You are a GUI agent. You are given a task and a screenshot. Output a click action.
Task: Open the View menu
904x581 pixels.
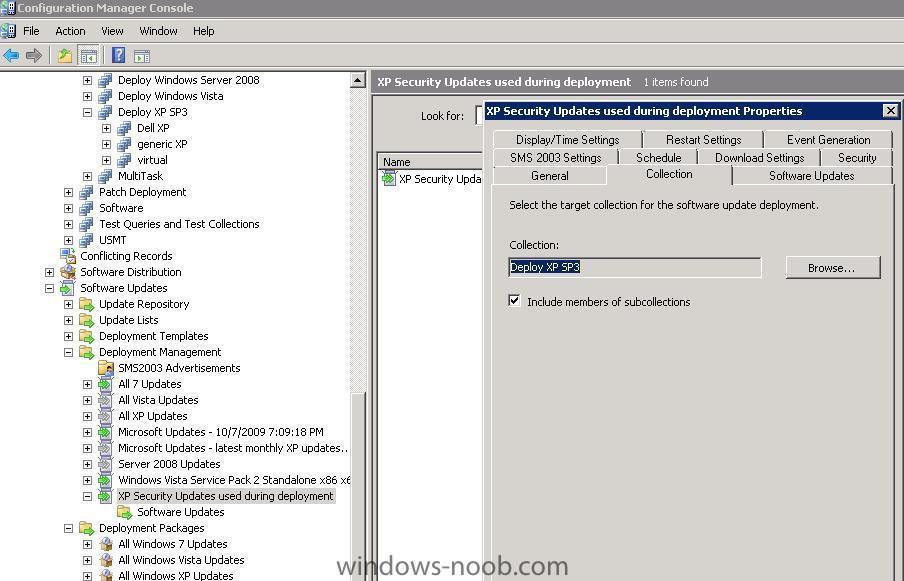pyautogui.click(x=112, y=31)
